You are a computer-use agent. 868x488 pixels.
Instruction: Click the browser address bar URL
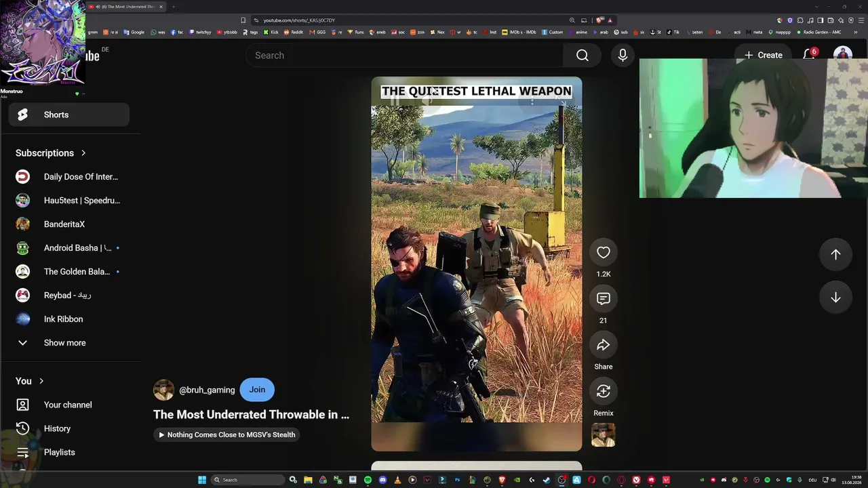299,20
